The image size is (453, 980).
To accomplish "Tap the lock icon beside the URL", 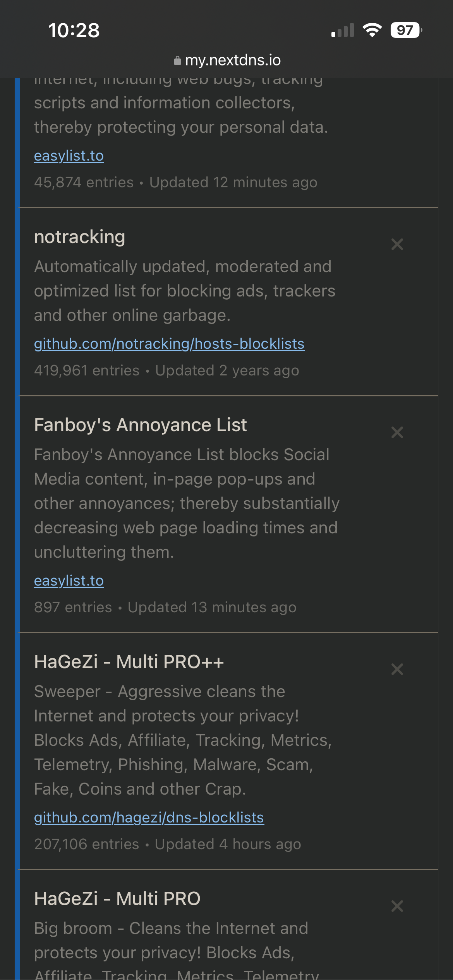I will click(x=177, y=61).
